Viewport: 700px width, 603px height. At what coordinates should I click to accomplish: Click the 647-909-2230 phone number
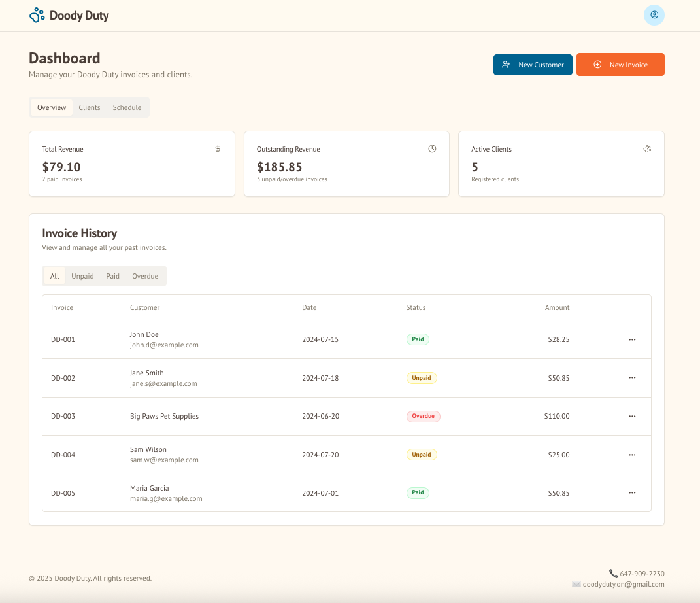point(642,573)
